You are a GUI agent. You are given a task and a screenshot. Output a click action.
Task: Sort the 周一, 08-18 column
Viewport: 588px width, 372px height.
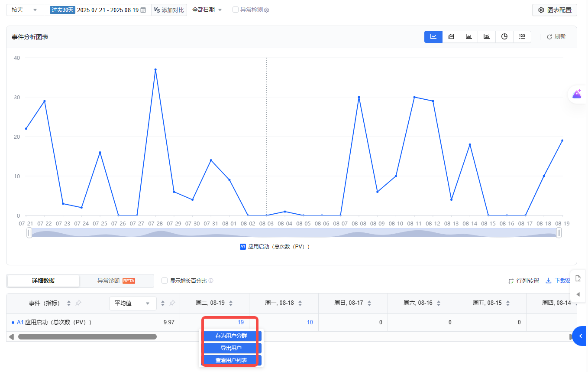pyautogui.click(x=300, y=303)
